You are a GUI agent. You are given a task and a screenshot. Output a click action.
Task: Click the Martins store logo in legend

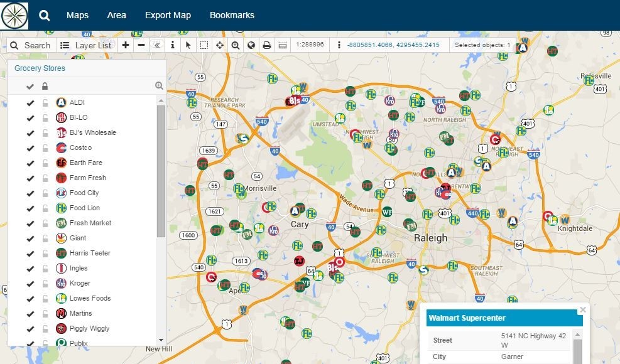pyautogui.click(x=61, y=313)
